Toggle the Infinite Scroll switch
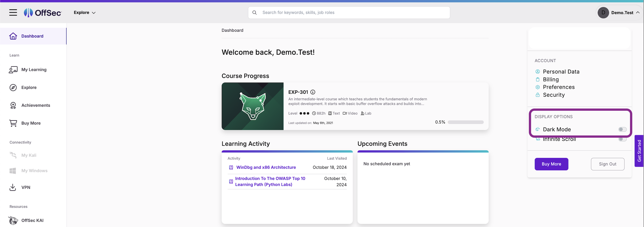This screenshot has width=644, height=227. pyautogui.click(x=623, y=139)
